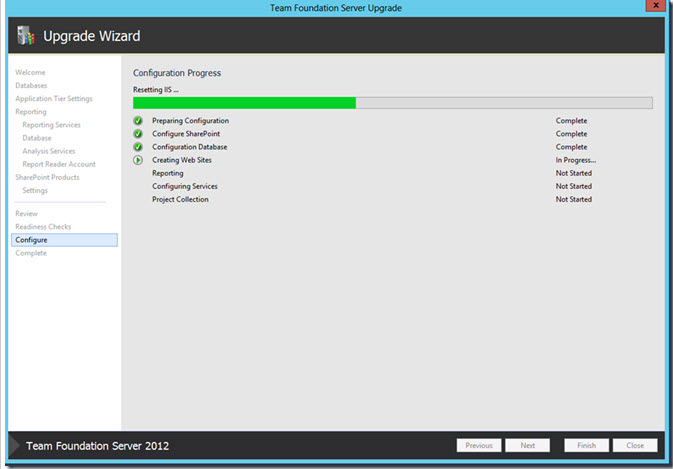
Task: Select the Databases step in sidebar
Action: pos(31,85)
